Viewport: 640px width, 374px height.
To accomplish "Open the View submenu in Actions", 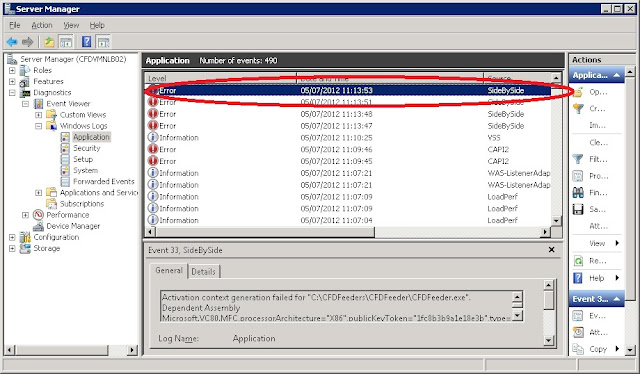I will [x=596, y=243].
